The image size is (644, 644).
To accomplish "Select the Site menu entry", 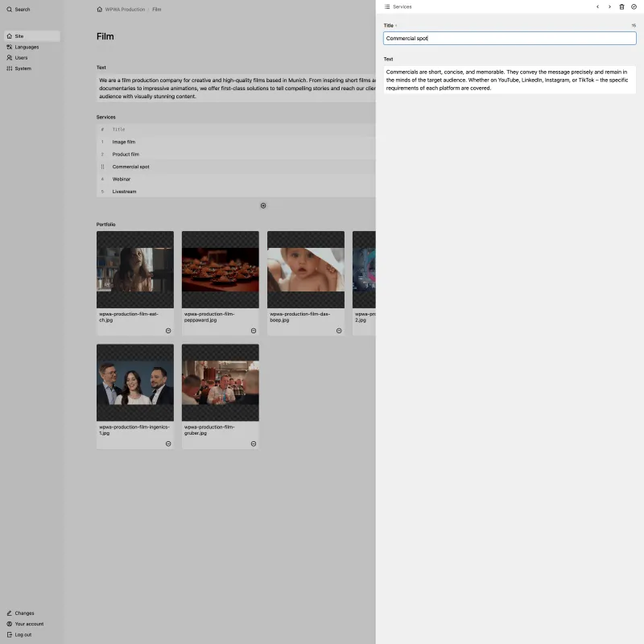I will (x=19, y=35).
